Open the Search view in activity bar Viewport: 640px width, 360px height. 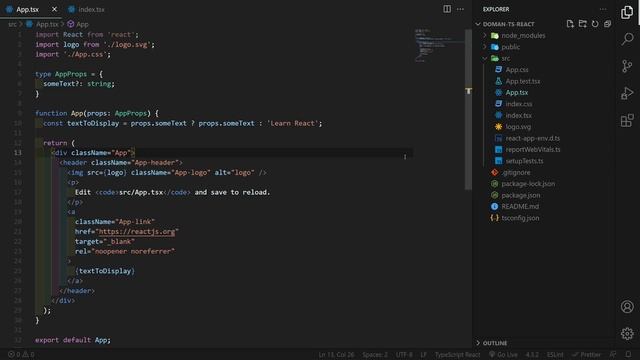pyautogui.click(x=627, y=39)
